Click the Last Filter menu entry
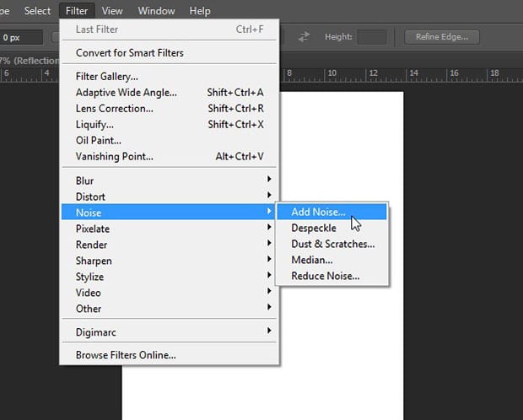Screen dimensions: 523x420 pyautogui.click(x=169, y=30)
